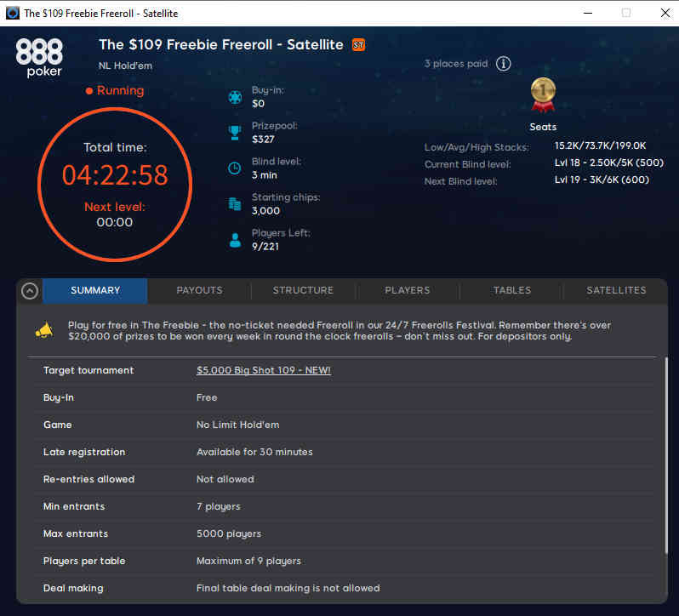Click the '7 players' min entrants value
This screenshot has height=616, width=679.
coord(218,506)
